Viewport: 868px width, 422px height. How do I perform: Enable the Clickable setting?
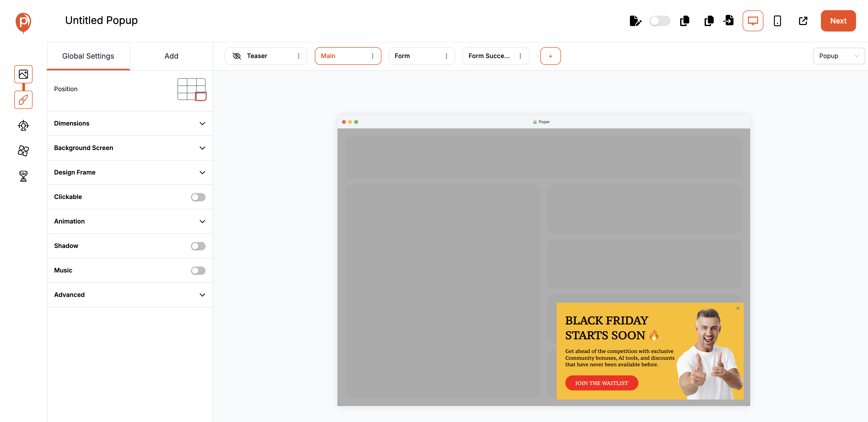point(198,197)
